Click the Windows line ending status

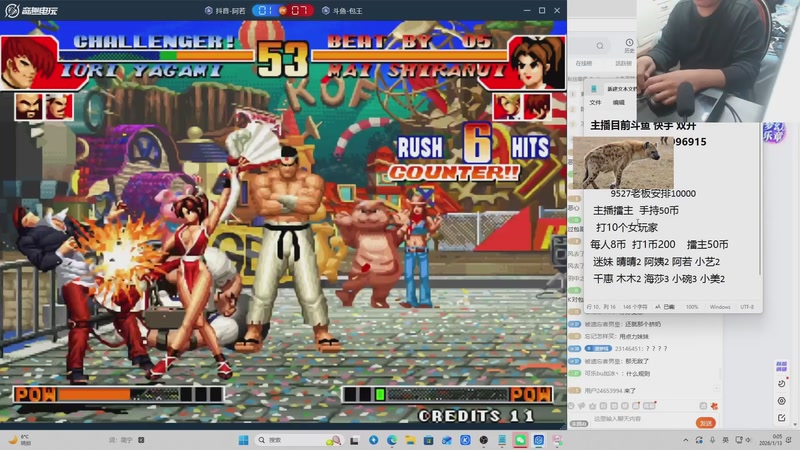720,307
